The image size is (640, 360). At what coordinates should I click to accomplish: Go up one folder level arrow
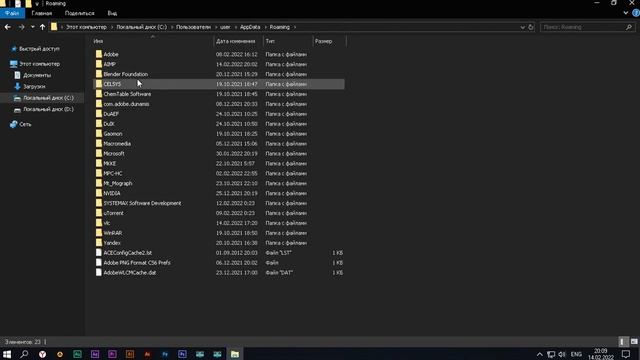(42, 27)
